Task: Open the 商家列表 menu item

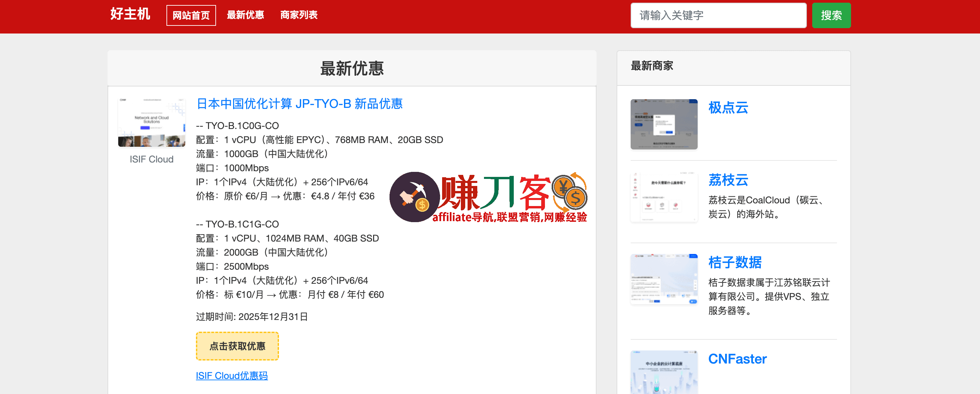Action: pos(299,15)
